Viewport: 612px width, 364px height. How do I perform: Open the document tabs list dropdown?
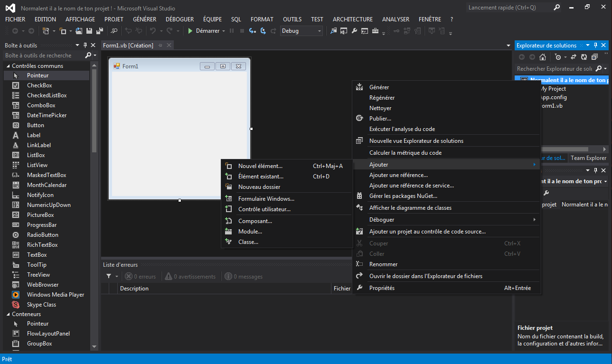click(x=508, y=46)
